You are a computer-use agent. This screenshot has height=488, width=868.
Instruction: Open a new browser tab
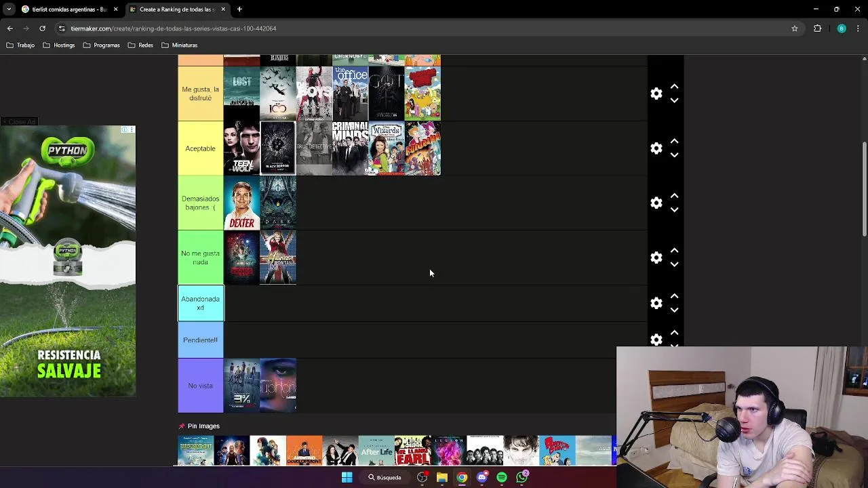coord(239,9)
